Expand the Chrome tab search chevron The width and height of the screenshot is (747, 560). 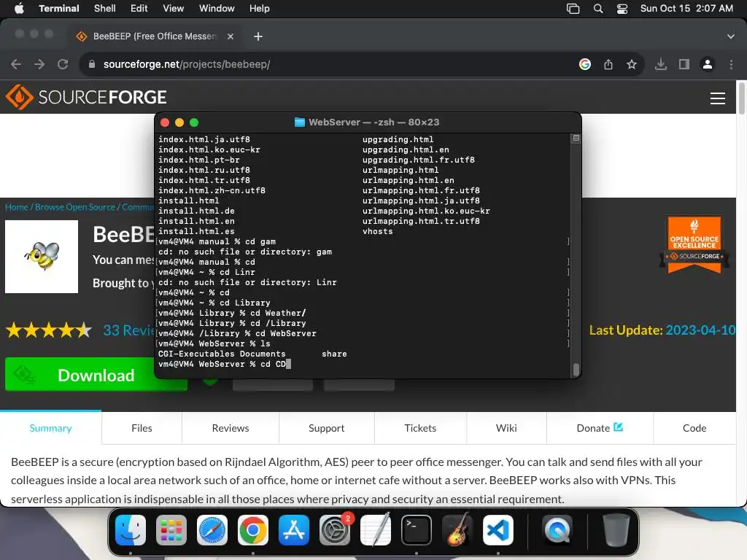731,36
